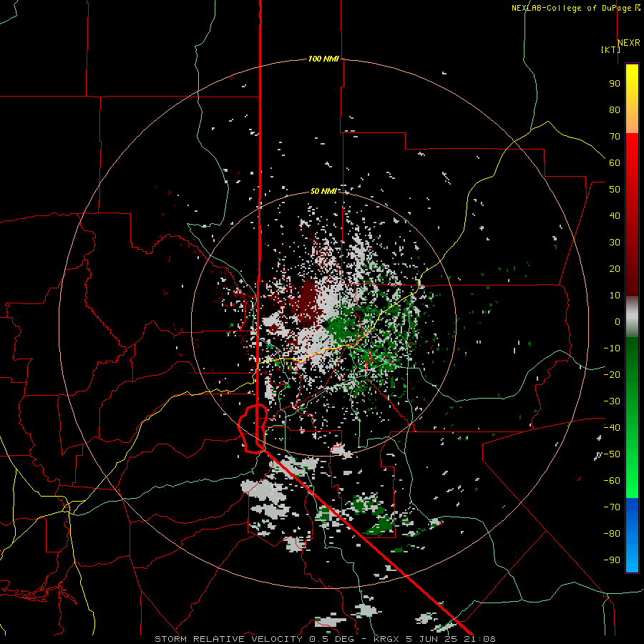
Task: Pick the gray zero-velocity segment of color bar
Action: coord(632,316)
